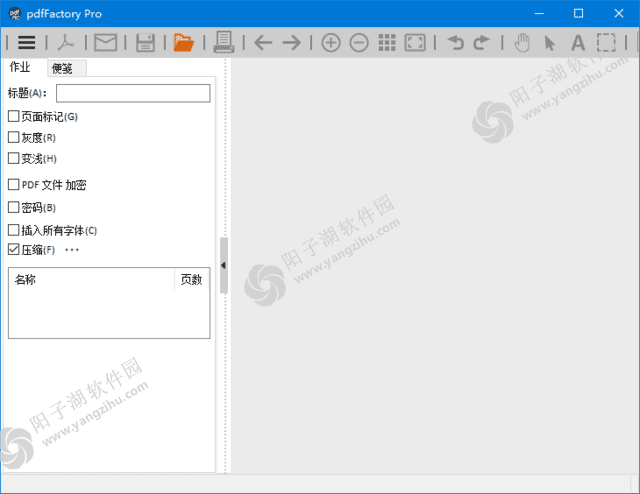Viewport: 640px width, 494px height.
Task: Select the hand pan tool
Action: tap(522, 42)
